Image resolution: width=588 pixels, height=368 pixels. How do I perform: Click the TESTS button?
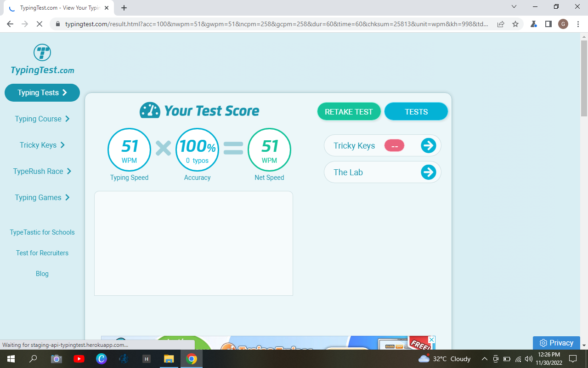tap(416, 112)
